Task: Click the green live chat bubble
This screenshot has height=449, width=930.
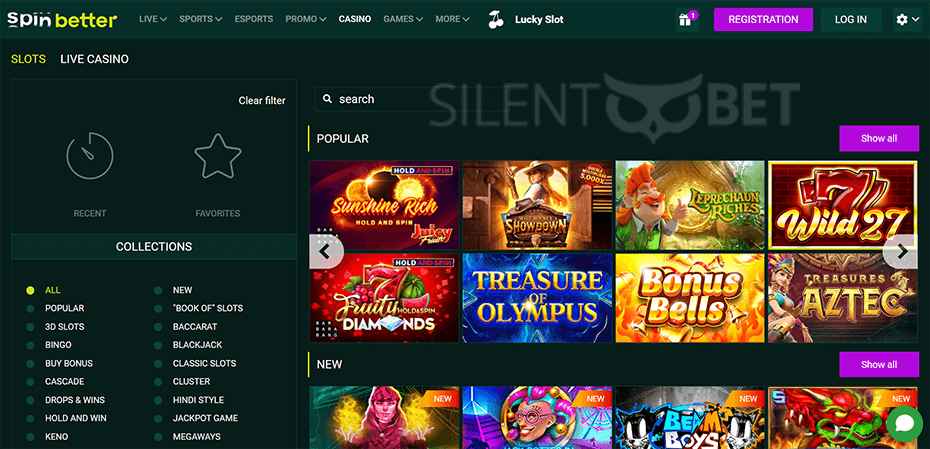Action: pyautogui.click(x=906, y=423)
